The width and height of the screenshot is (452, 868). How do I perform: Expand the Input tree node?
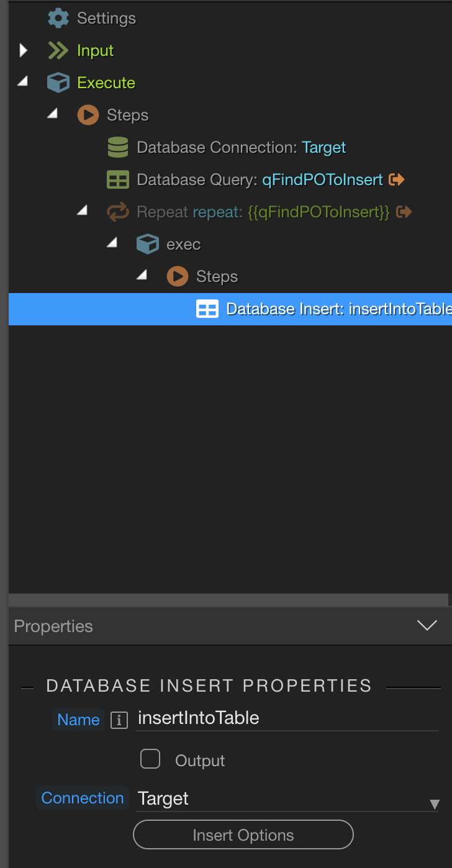click(x=24, y=50)
